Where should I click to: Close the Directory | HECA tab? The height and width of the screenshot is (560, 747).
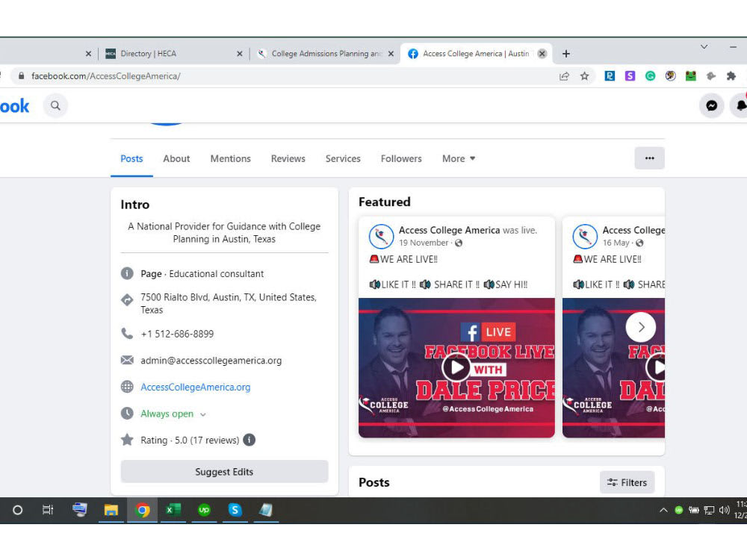coord(240,54)
